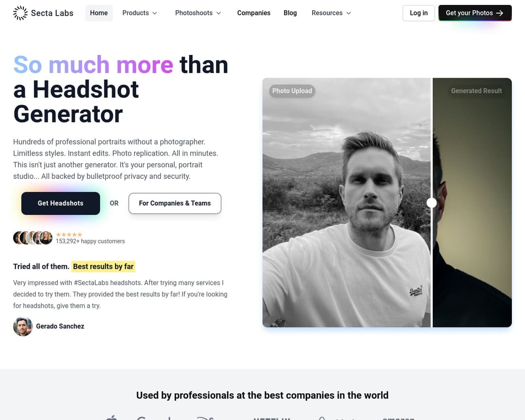The width and height of the screenshot is (525, 420).
Task: Expand the Photoshoots dropdown chevron
Action: (x=219, y=13)
